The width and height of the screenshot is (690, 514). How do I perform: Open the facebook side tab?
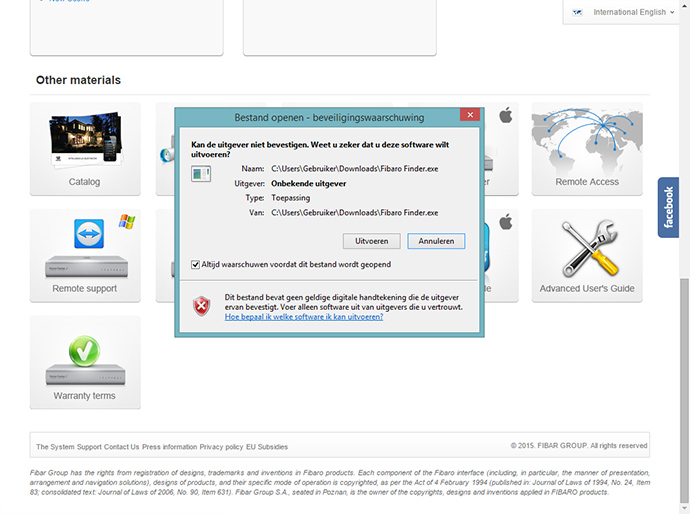(668, 207)
